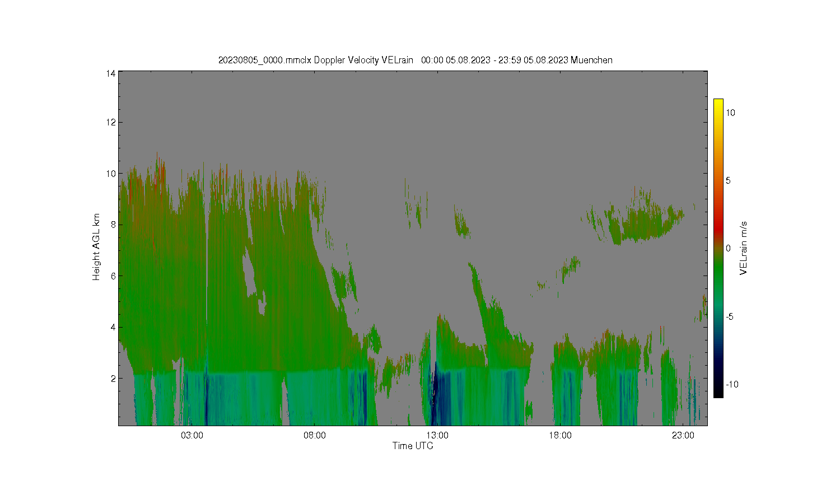
Task: Click the vertical velocity colorbar
Action: pyautogui.click(x=718, y=248)
